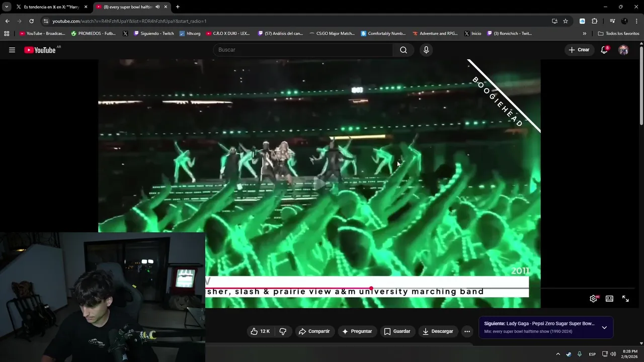This screenshot has width=644, height=362.
Task: Open the Inicio bookmark
Action: (473, 34)
